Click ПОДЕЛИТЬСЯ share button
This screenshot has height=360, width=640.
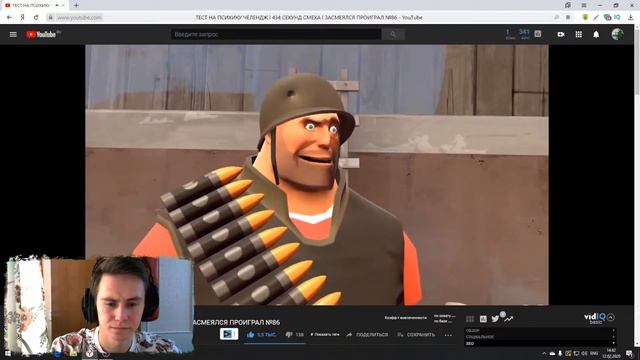click(x=367, y=335)
